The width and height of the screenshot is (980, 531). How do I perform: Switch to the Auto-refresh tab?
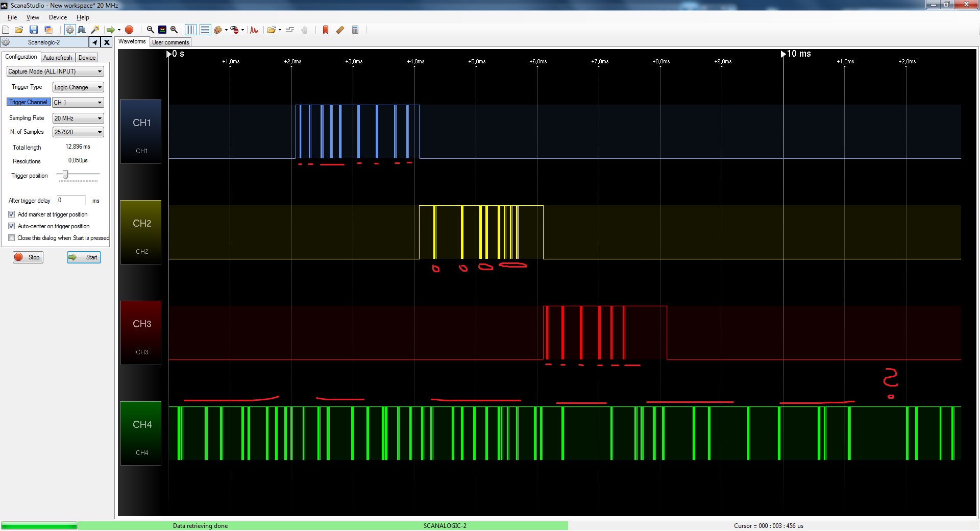tap(58, 58)
